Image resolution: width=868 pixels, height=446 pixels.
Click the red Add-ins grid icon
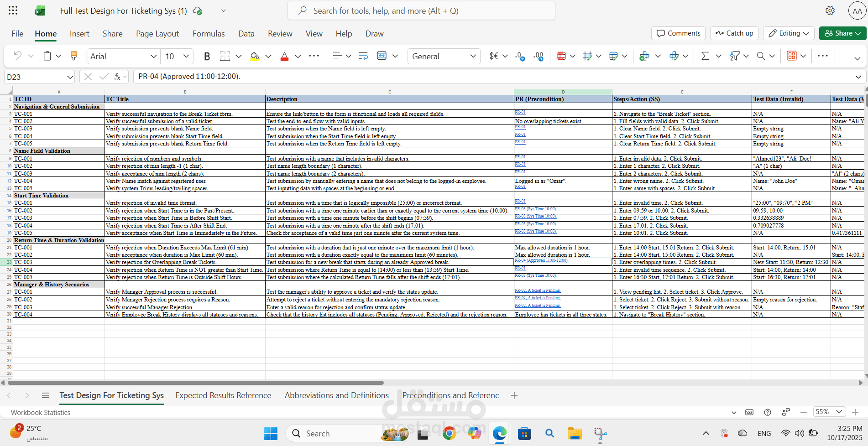[x=791, y=56]
